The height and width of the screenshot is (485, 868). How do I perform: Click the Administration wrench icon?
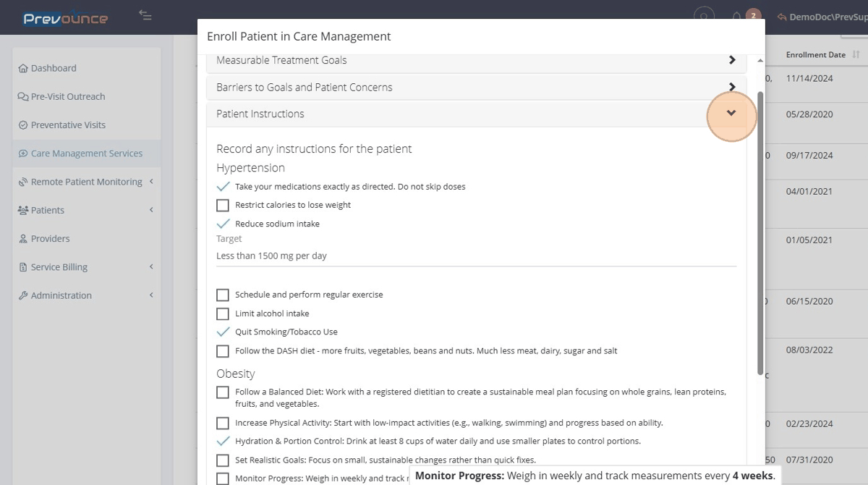pyautogui.click(x=23, y=295)
